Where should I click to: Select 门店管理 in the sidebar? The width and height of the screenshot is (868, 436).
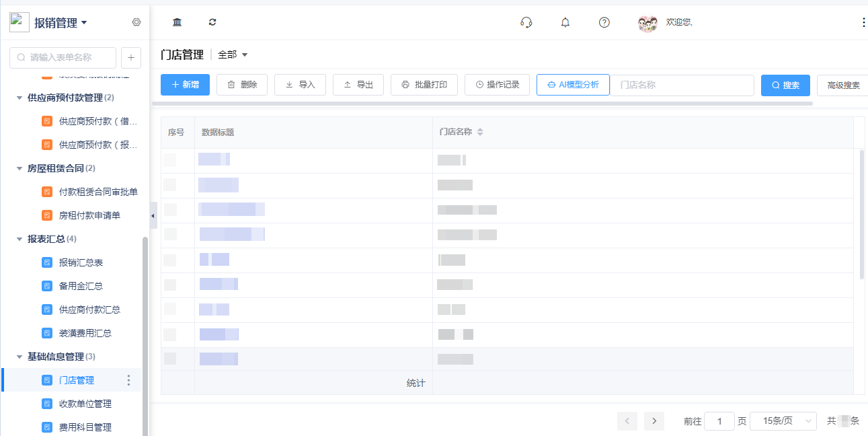(77, 380)
